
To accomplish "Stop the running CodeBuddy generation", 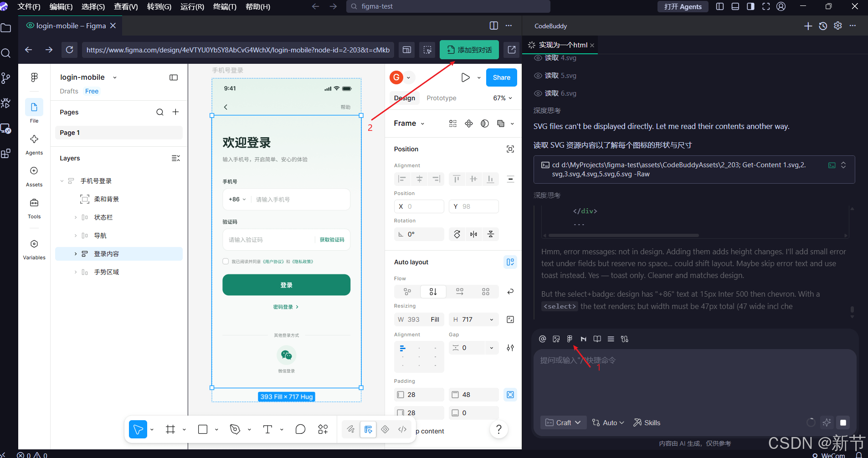I will (843, 422).
